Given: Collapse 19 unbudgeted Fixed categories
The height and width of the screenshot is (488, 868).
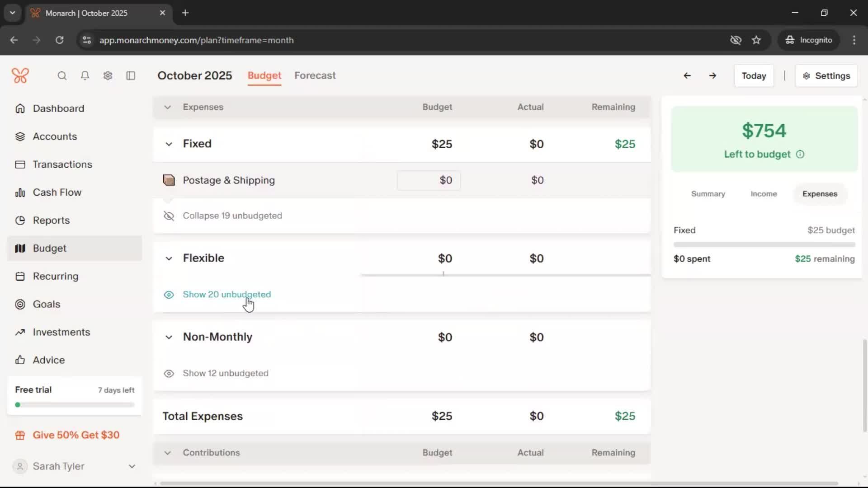Looking at the screenshot, I should (x=232, y=216).
